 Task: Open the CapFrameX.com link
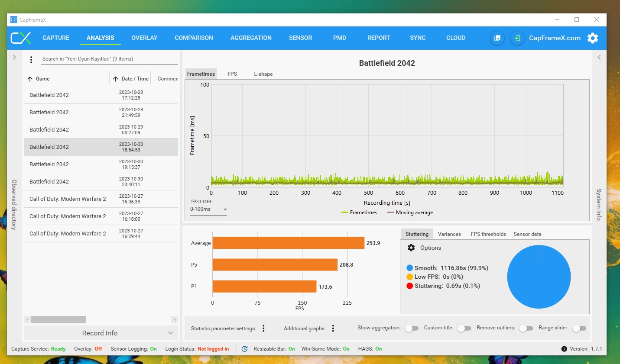pyautogui.click(x=555, y=38)
